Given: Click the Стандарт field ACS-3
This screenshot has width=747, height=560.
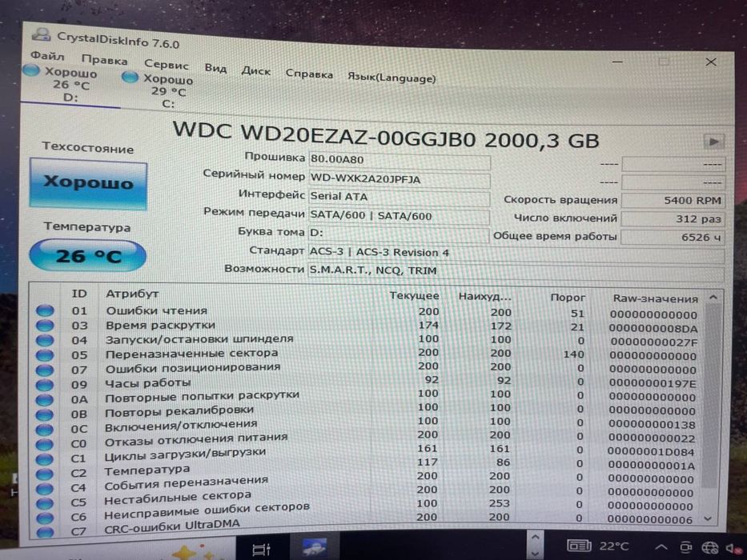Looking at the screenshot, I should click(x=516, y=254).
